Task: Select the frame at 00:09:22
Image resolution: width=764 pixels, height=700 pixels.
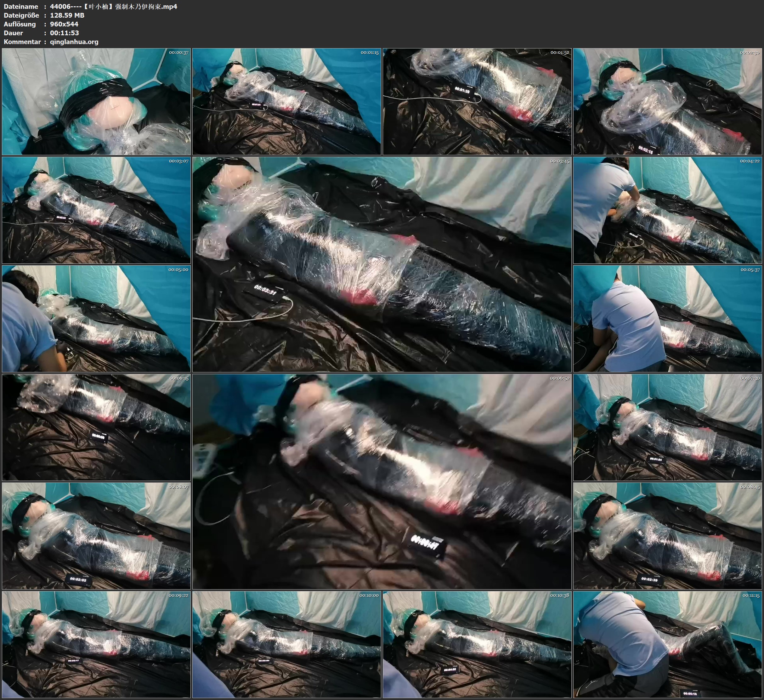Action: 96,644
